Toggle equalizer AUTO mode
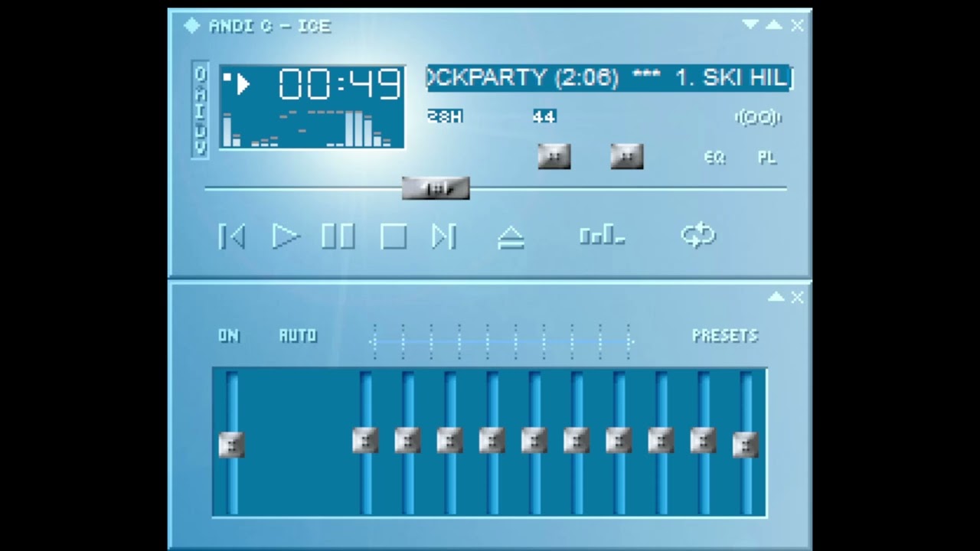980x551 pixels. point(298,336)
